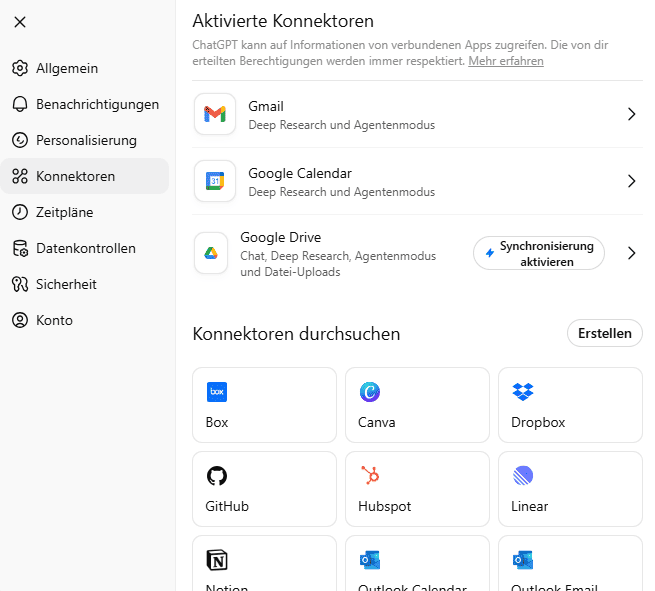Click the Konnektoren sidebar icon

point(20,176)
